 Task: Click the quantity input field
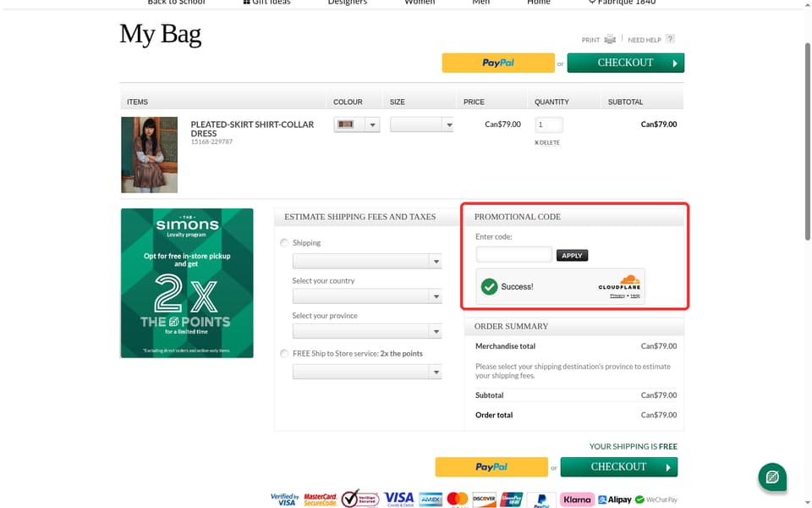[548, 125]
